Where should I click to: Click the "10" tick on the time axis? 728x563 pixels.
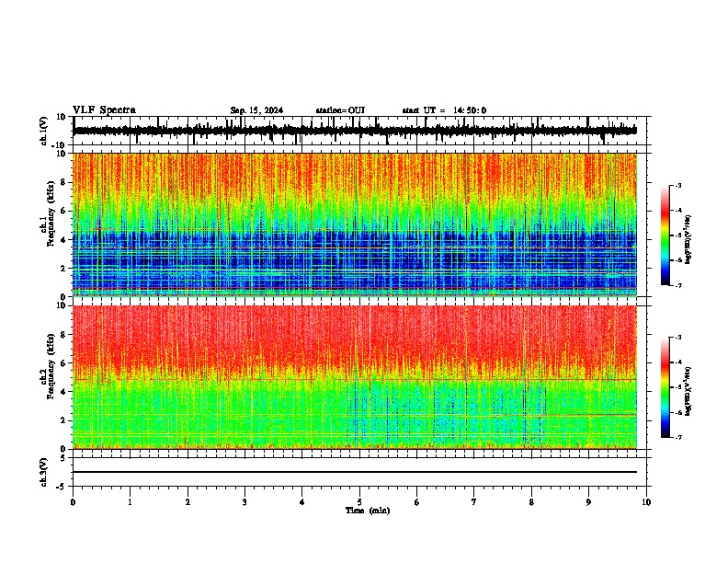click(x=646, y=502)
